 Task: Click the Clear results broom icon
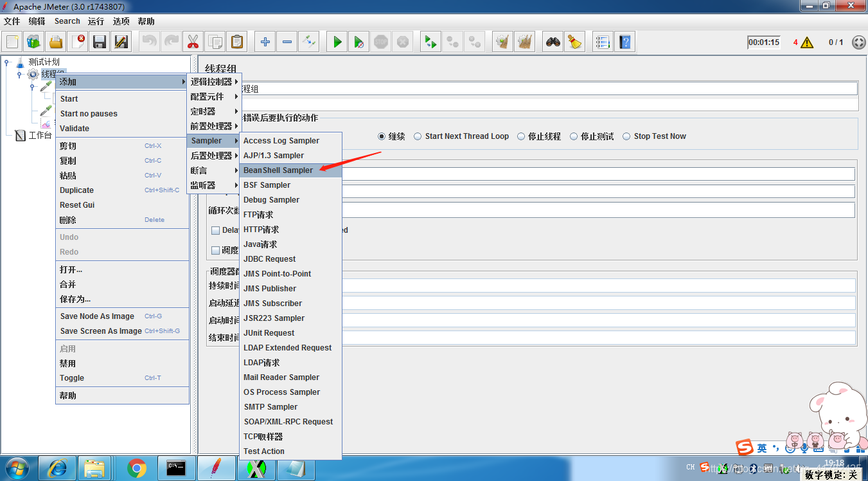pyautogui.click(x=503, y=42)
